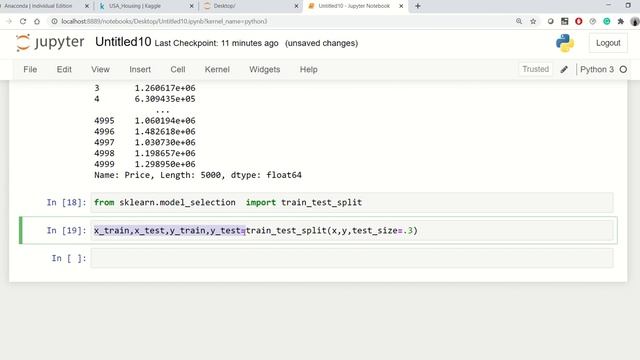This screenshot has height=360, width=640.
Task: Close the USA_Housing Kaggle tab
Action: pos(192,6)
